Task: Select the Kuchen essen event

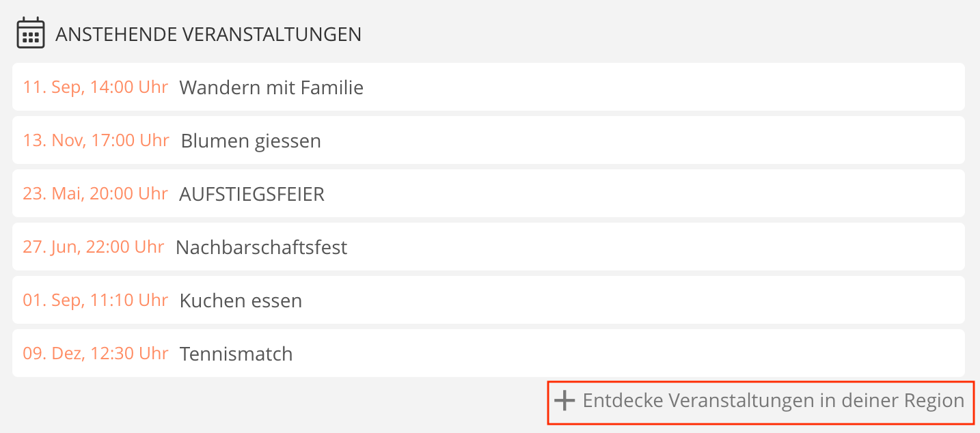Action: 241,301
